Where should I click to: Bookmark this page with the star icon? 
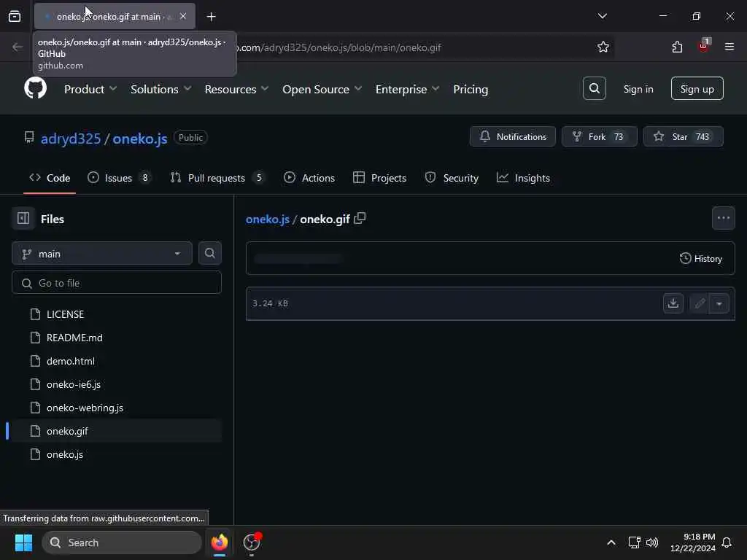[603, 47]
